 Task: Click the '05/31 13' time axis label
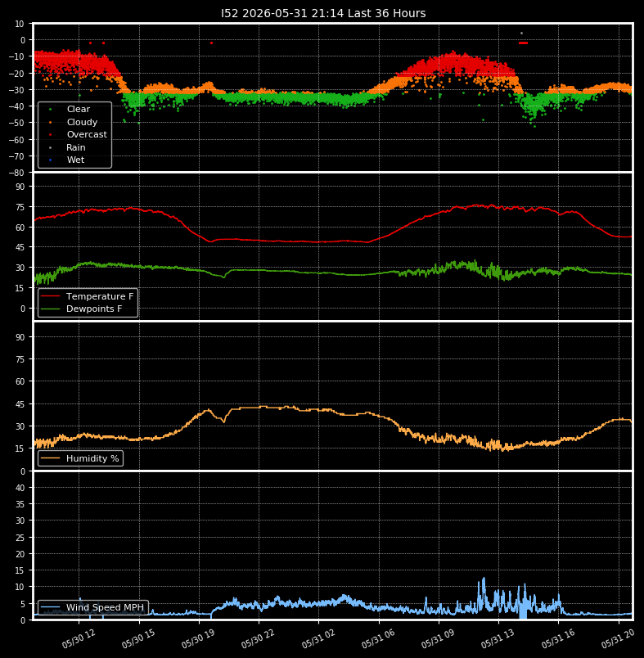(x=498, y=639)
